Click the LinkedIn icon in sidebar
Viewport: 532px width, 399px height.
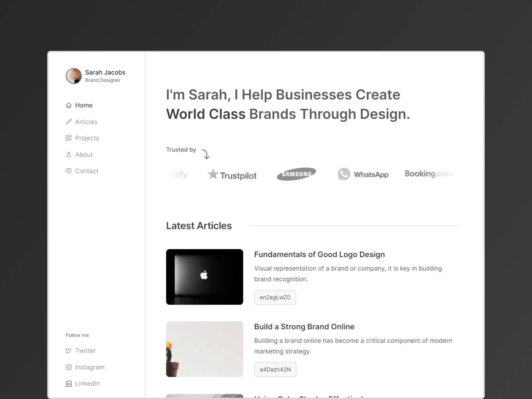69,384
